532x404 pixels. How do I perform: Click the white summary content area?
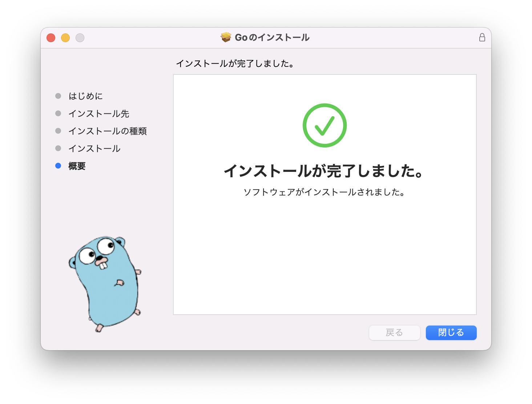coord(325,254)
